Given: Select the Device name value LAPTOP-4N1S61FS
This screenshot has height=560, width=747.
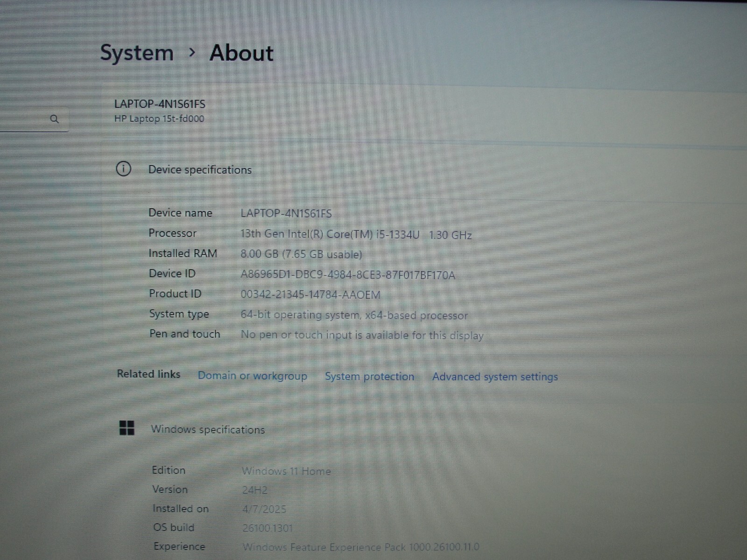Looking at the screenshot, I should (286, 213).
